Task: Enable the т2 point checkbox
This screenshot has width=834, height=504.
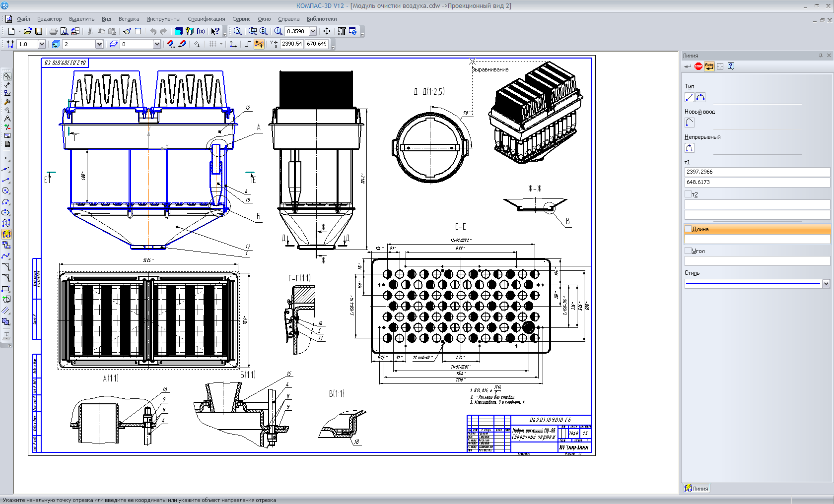Action: tap(688, 194)
